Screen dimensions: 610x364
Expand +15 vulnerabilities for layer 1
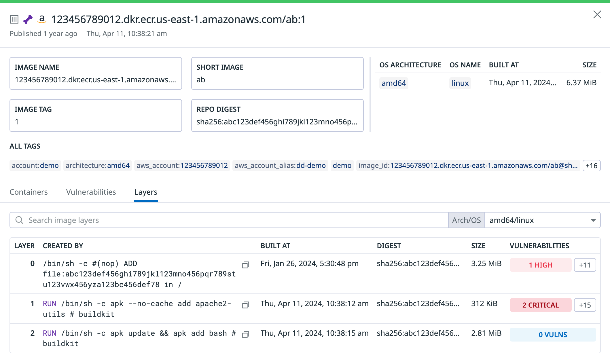tap(585, 305)
